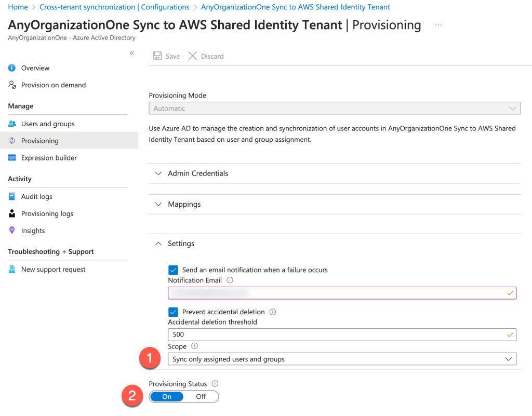View Users and groups under Manage
The width and height of the screenshot is (532, 416).
tap(48, 124)
